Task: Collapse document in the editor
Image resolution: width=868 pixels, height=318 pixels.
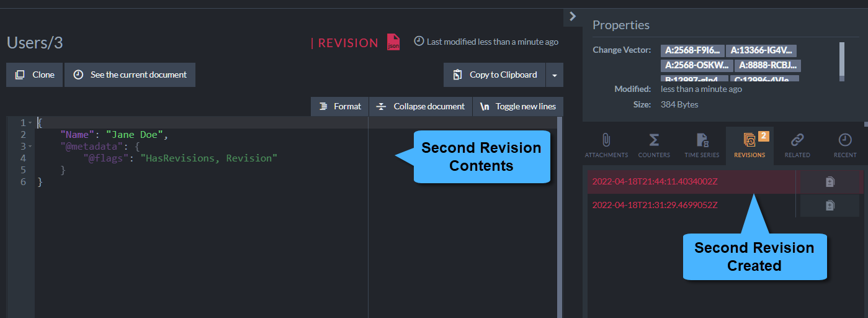Action: coord(421,106)
